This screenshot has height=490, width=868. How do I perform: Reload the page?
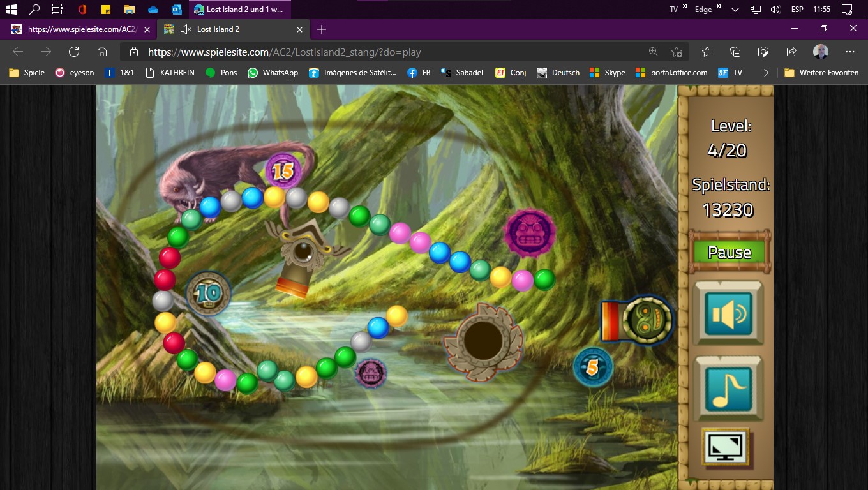[x=74, y=52]
